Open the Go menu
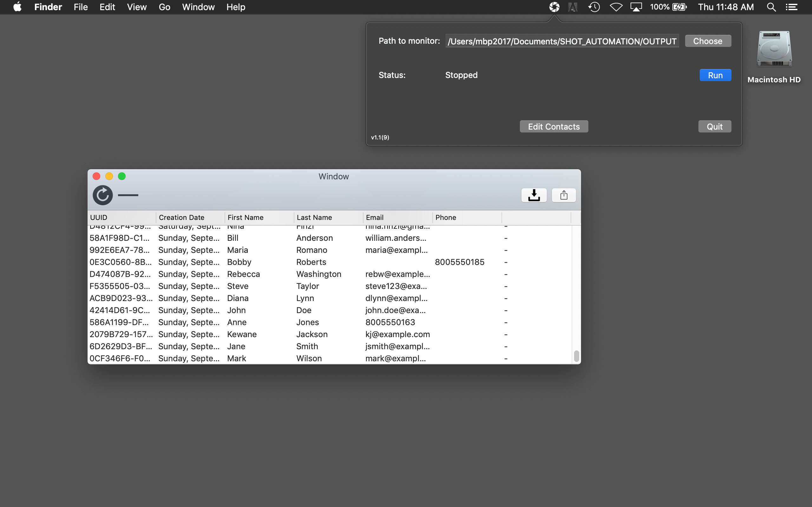The height and width of the screenshot is (507, 812). coord(164,7)
